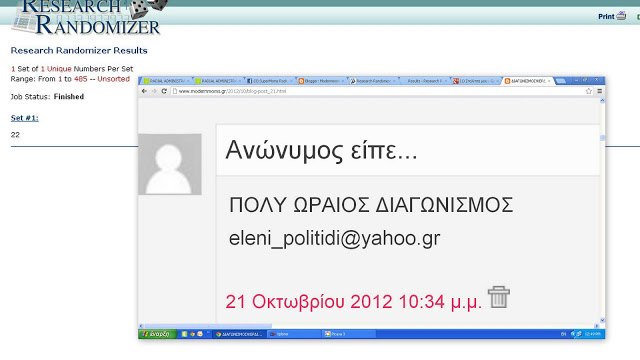Click 'Research Randomizer Results' heading
This screenshot has width=640, height=360.
pos(79,51)
